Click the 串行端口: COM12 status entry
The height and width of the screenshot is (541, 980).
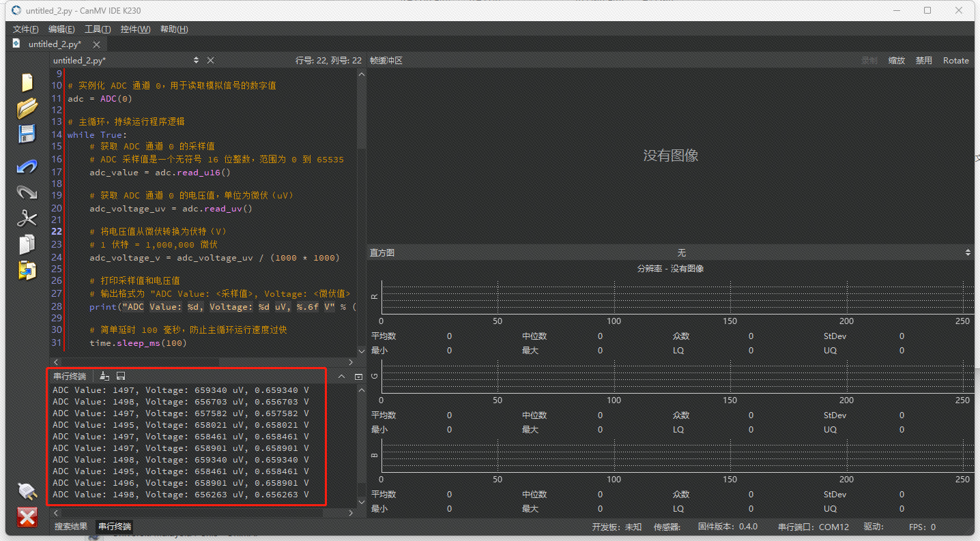coord(813,527)
